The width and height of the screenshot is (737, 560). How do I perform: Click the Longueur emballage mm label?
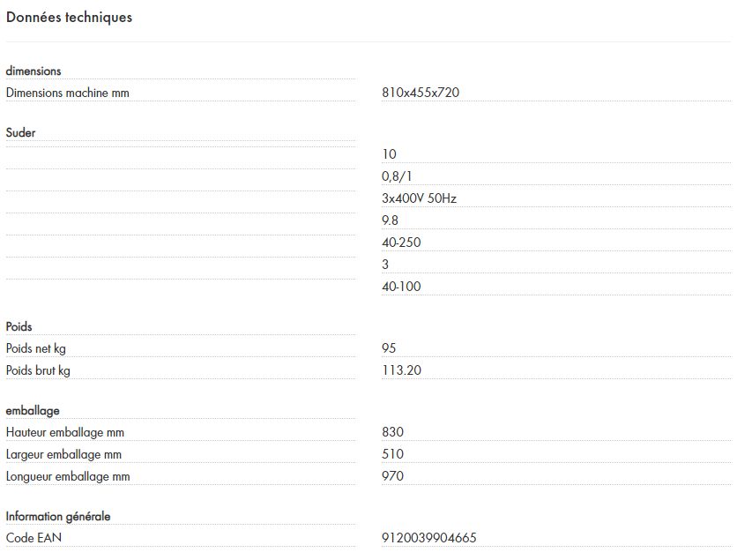click(x=68, y=476)
